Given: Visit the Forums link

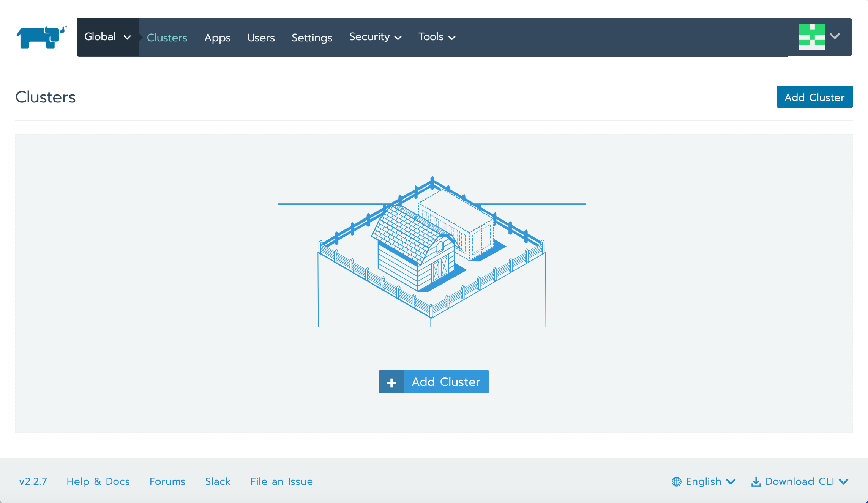Looking at the screenshot, I should click(167, 481).
